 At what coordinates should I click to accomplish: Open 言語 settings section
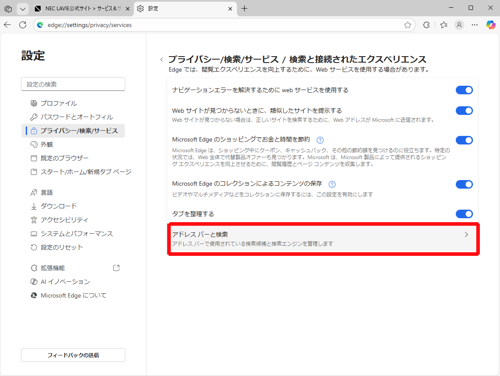pos(73,192)
